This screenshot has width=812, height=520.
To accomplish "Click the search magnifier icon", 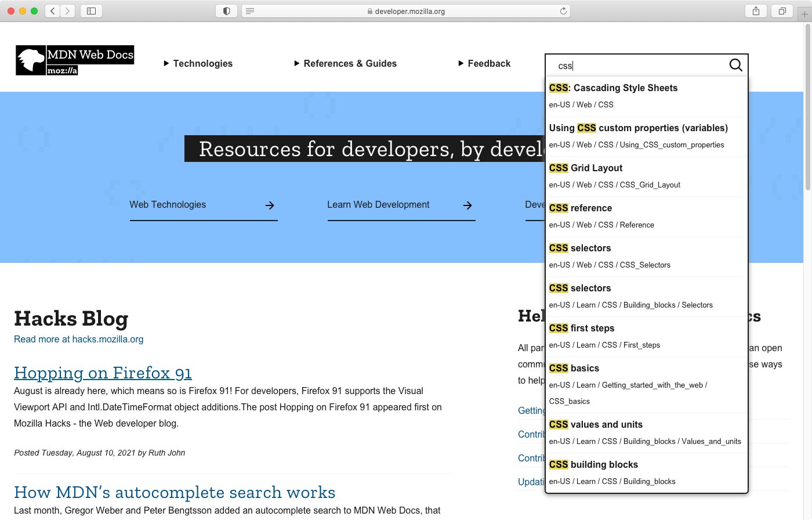I will [x=735, y=65].
